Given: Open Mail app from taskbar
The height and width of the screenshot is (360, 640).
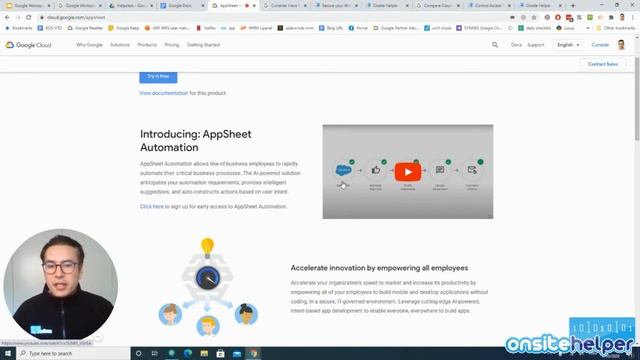Looking at the screenshot, I should [237, 353].
